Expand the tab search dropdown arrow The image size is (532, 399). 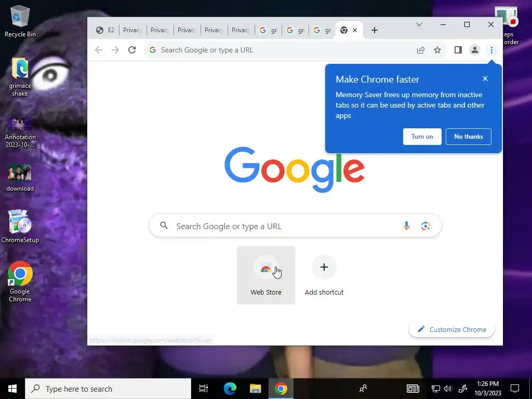click(419, 24)
